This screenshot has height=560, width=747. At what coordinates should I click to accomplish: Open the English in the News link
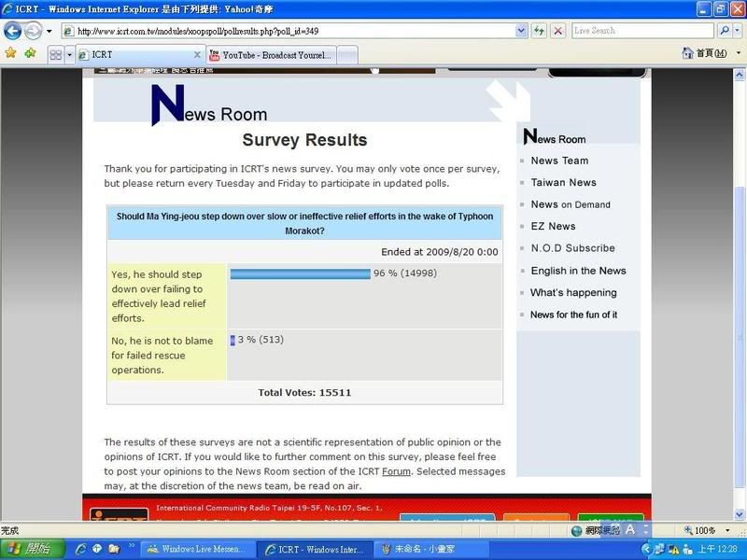tap(578, 271)
